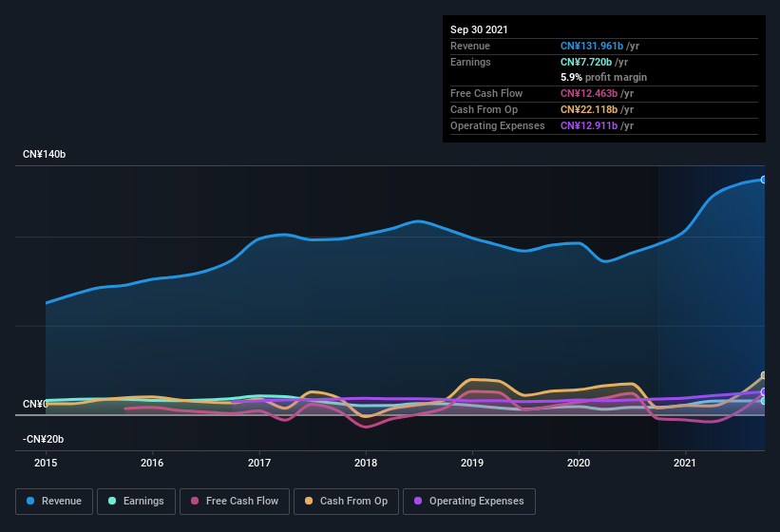780x532 pixels.
Task: Click the 2019 x-axis label
Action: tap(472, 463)
